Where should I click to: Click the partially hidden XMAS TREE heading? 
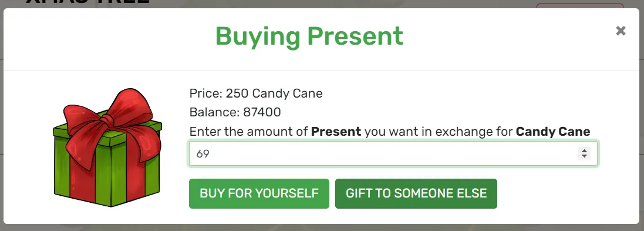click(x=87, y=4)
